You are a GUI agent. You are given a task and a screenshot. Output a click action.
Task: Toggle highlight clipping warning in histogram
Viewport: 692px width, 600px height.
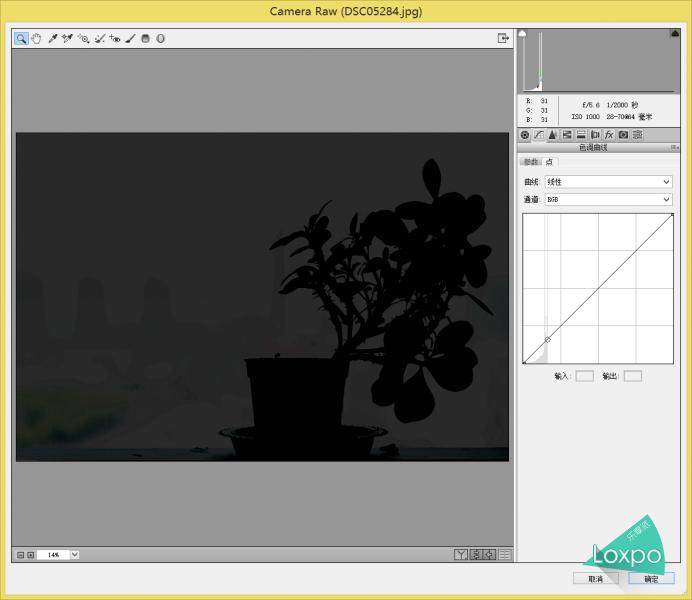pos(675,34)
